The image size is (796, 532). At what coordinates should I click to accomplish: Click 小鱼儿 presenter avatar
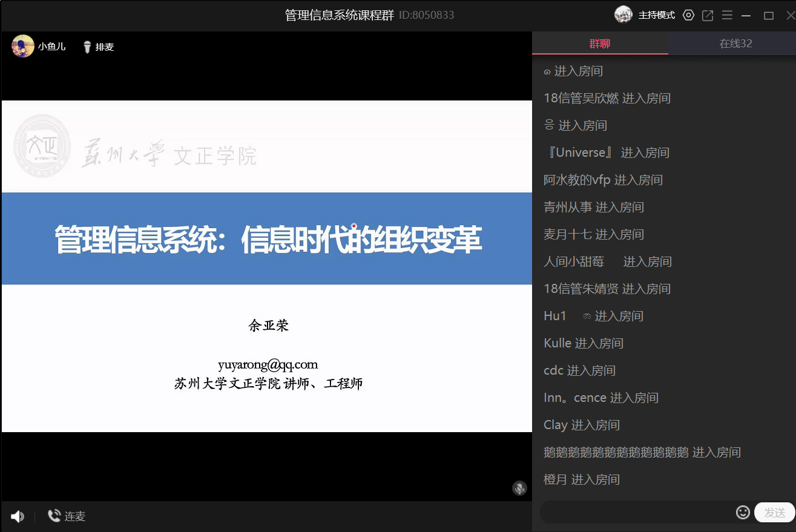point(23,46)
